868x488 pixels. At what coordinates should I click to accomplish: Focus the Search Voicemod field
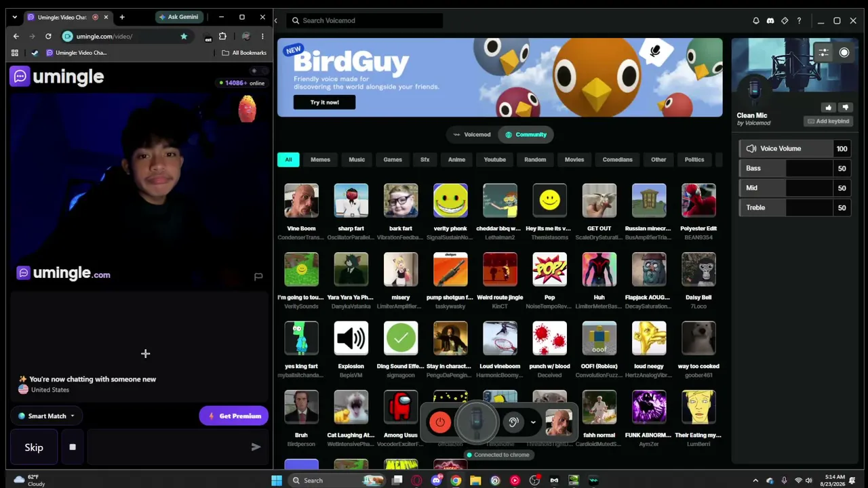365,21
